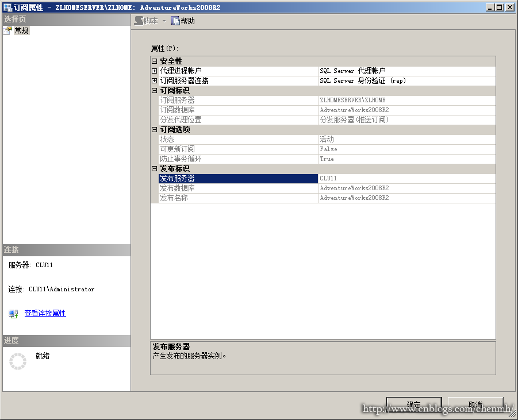Image resolution: width=518 pixels, height=420 pixels.
Task: Select the 发布数据库 property row
Action: (x=327, y=188)
